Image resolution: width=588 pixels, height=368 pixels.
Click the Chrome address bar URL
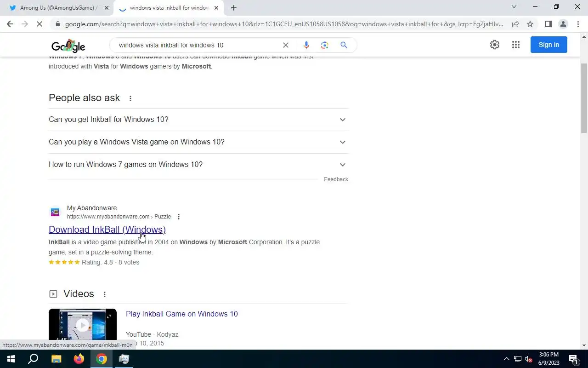coord(284,24)
